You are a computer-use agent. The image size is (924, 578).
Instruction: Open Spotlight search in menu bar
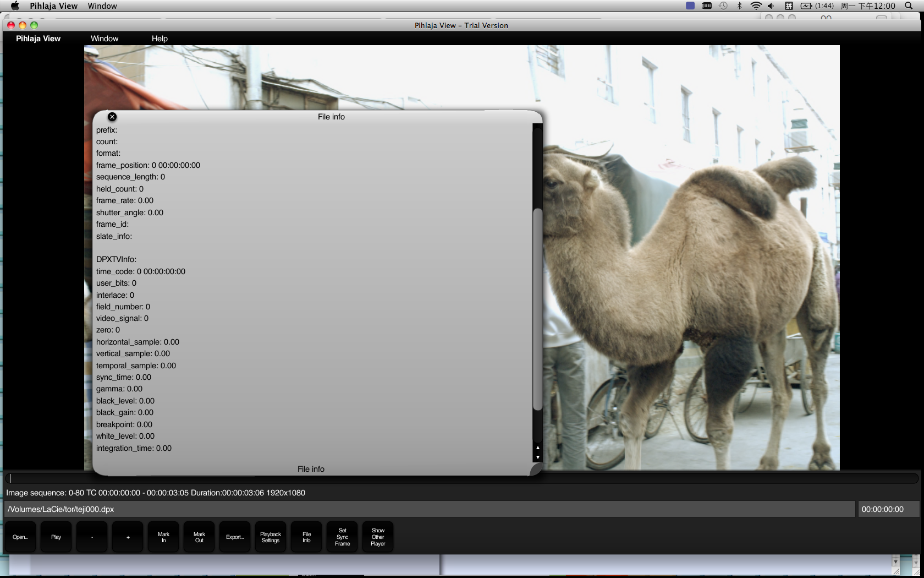pos(909,6)
